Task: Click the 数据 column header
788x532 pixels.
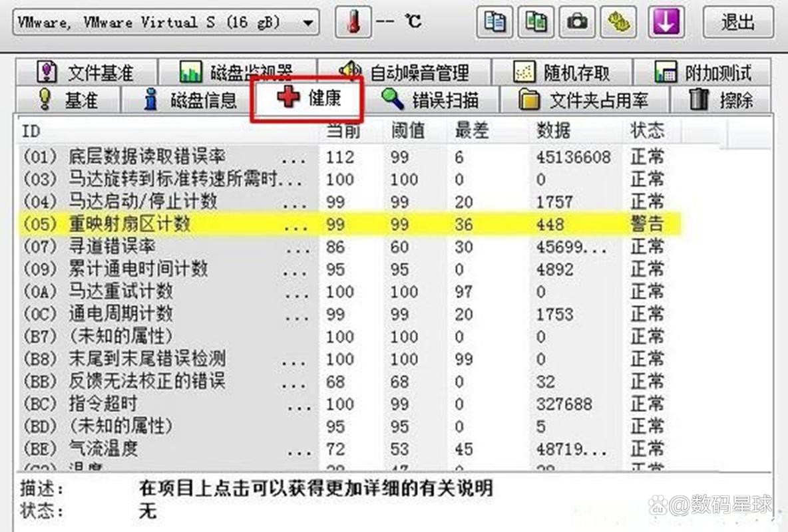Action: pos(575,131)
